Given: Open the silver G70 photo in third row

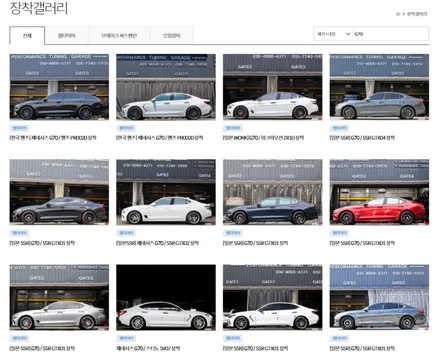Looking at the screenshot, I should [x=59, y=298].
